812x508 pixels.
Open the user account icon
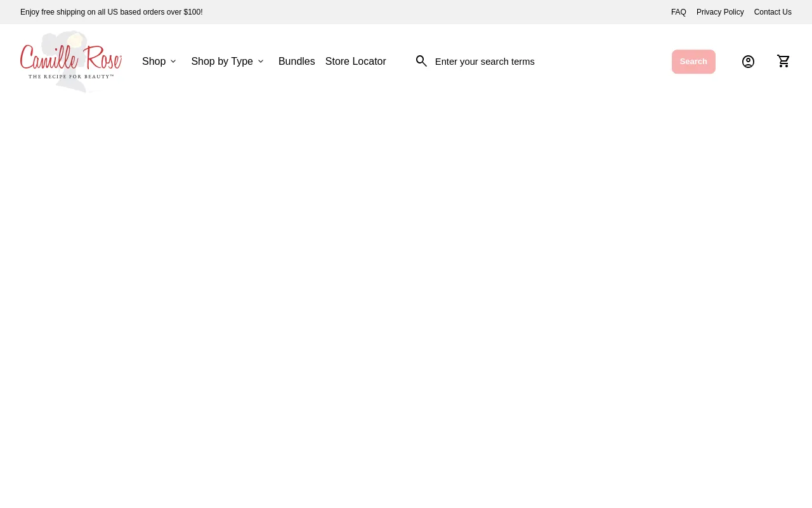tap(748, 62)
